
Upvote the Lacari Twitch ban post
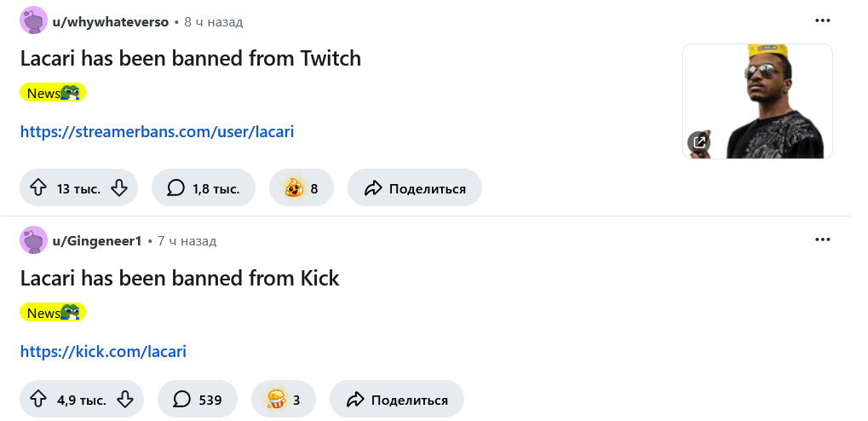point(37,188)
